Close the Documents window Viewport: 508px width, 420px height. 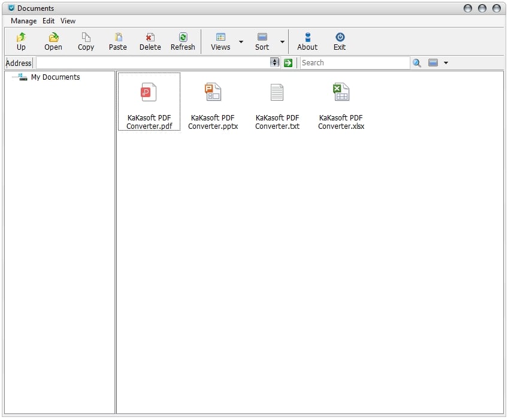tap(497, 8)
